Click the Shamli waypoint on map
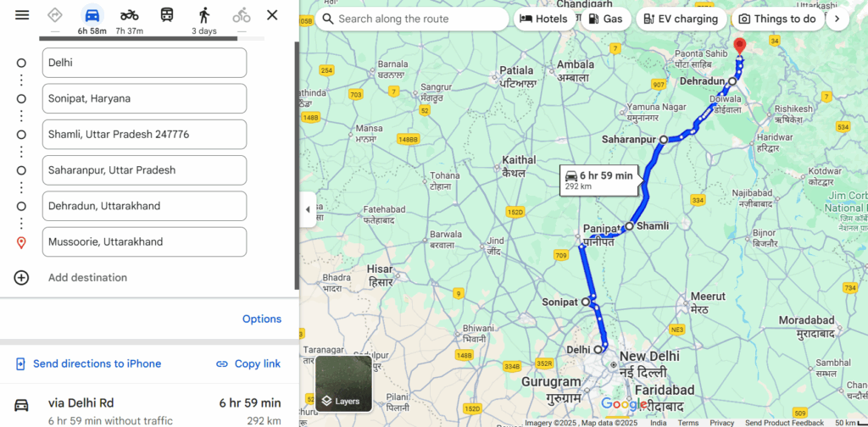The height and width of the screenshot is (427, 868). coord(630,225)
